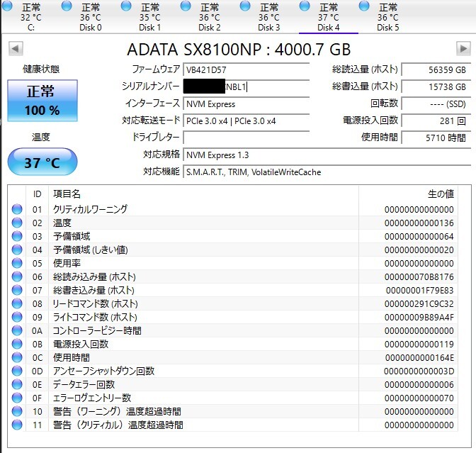Click status icon for データエラー回数 row
The width and height of the screenshot is (476, 453).
pos(17,384)
